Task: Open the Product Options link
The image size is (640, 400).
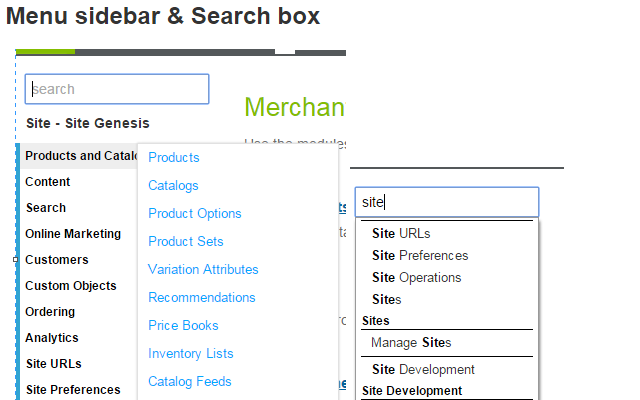Action: point(195,213)
